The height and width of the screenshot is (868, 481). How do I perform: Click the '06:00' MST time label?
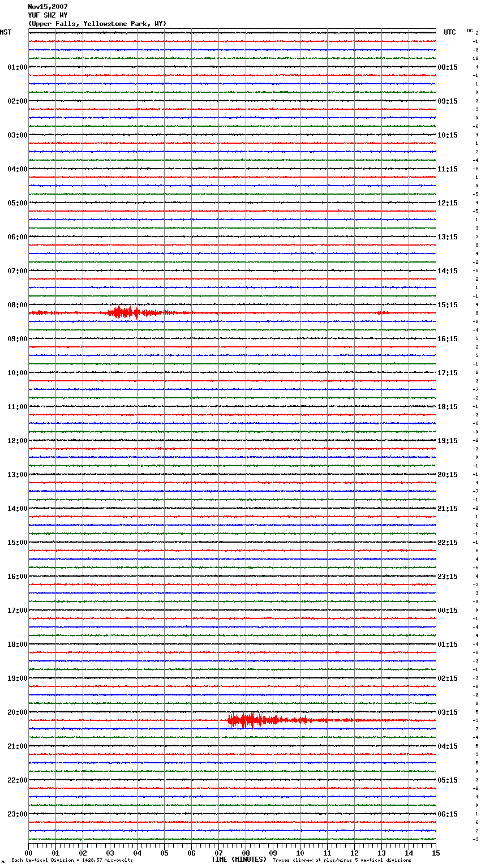click(18, 237)
